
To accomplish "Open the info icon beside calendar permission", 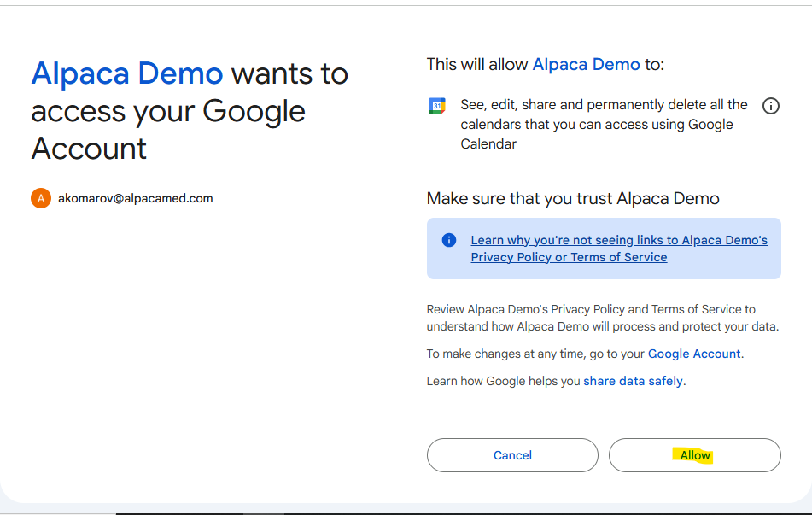I will (770, 106).
